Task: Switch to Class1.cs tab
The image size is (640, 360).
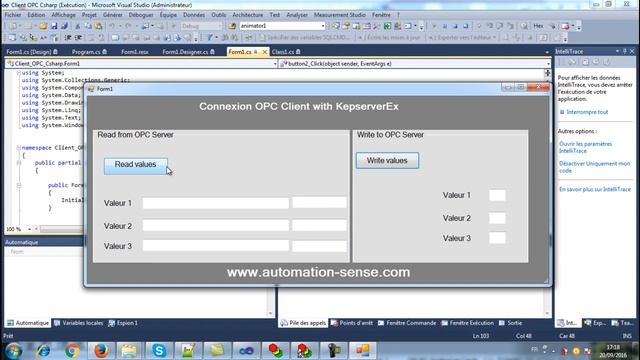Action: point(286,52)
